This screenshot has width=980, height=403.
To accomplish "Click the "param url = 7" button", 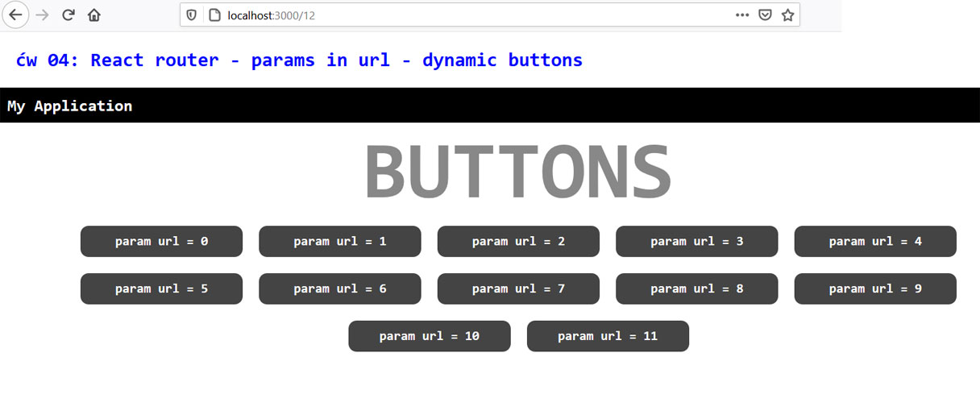I will [518, 289].
